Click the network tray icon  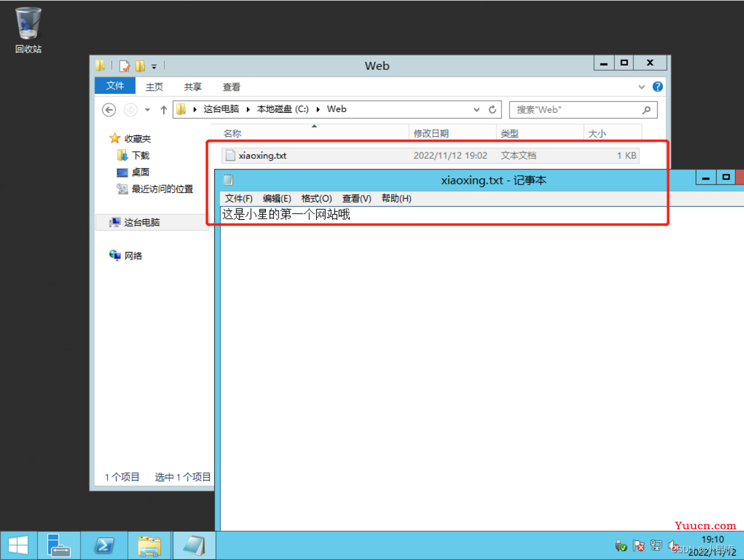[656, 546]
